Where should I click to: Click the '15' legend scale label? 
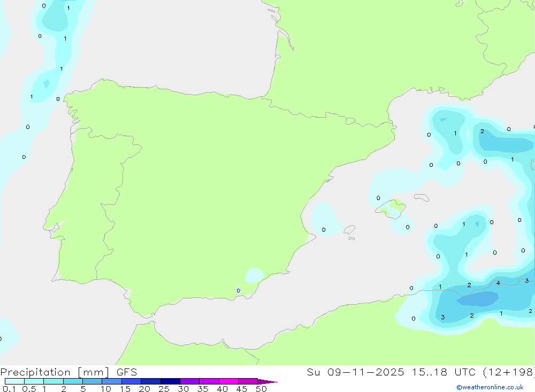click(x=125, y=389)
